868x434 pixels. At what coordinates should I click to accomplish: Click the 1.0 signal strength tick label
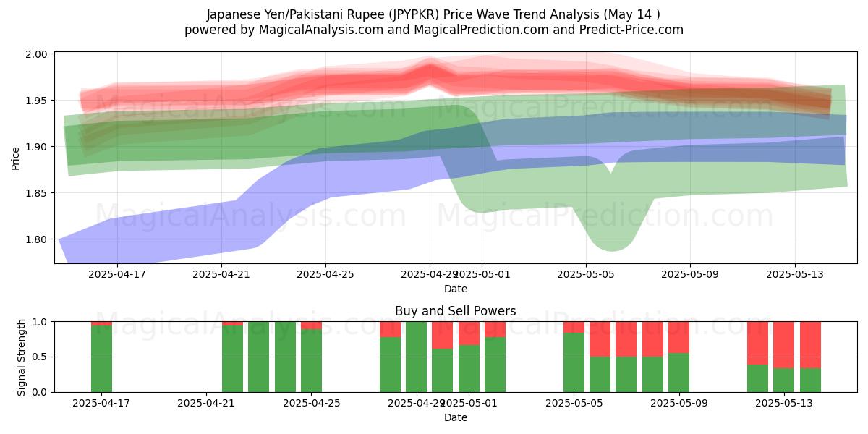(41, 322)
